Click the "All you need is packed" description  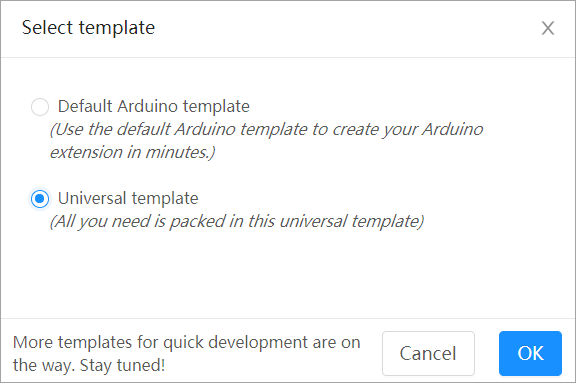coord(237,221)
